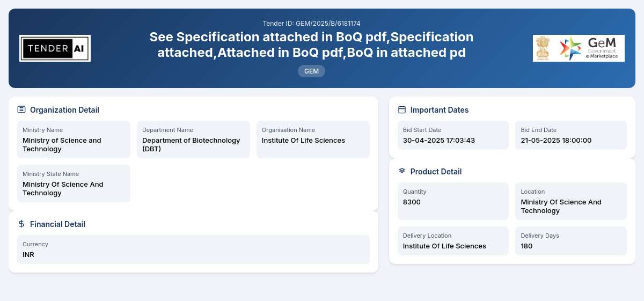Image resolution: width=644 pixels, height=301 pixels.
Task: Click the GEM badge under the title
Action: point(311,71)
